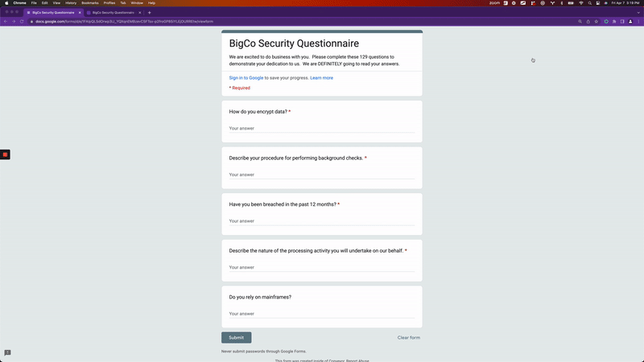
Task: Click the Report Abuse link at page bottom
Action: (357, 360)
